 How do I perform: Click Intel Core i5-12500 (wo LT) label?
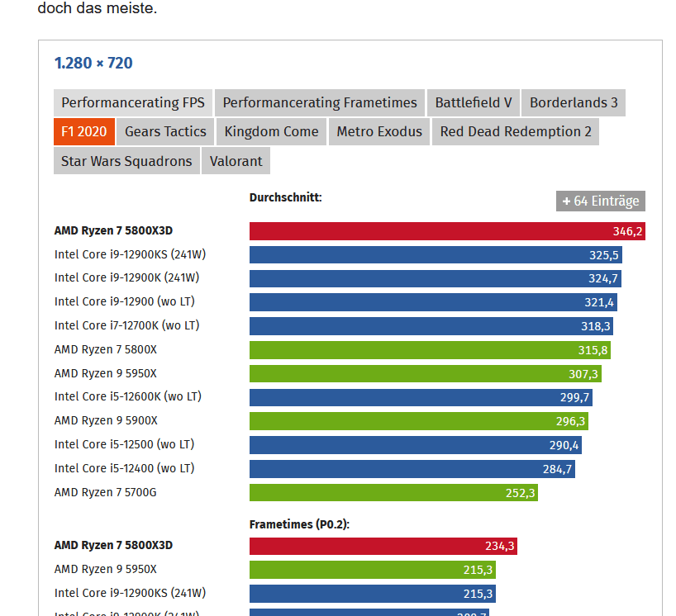click(125, 444)
